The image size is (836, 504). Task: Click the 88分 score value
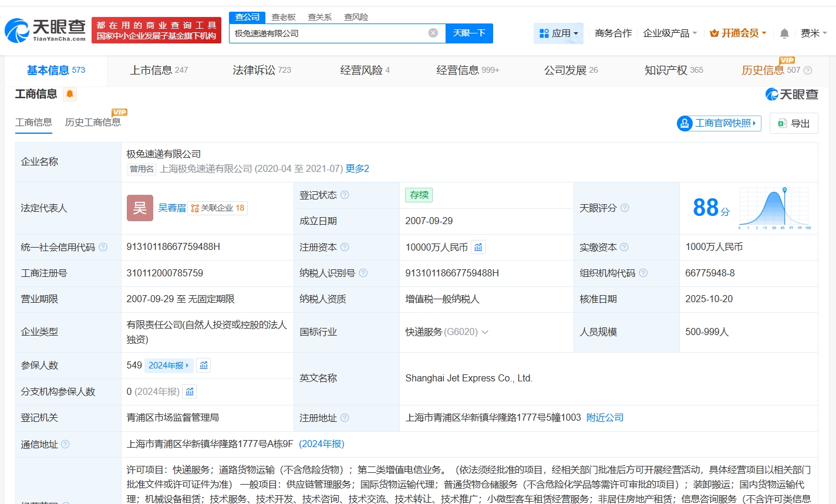click(712, 208)
